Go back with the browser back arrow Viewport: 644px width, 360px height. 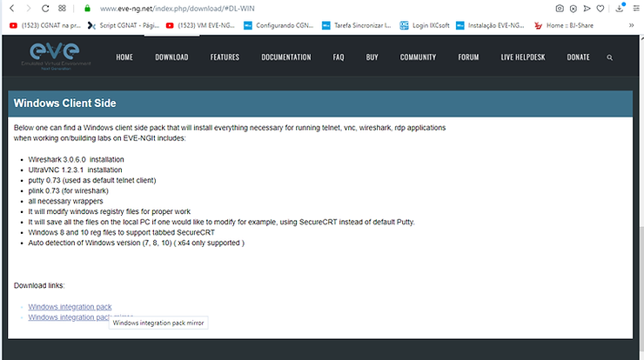[x=12, y=8]
